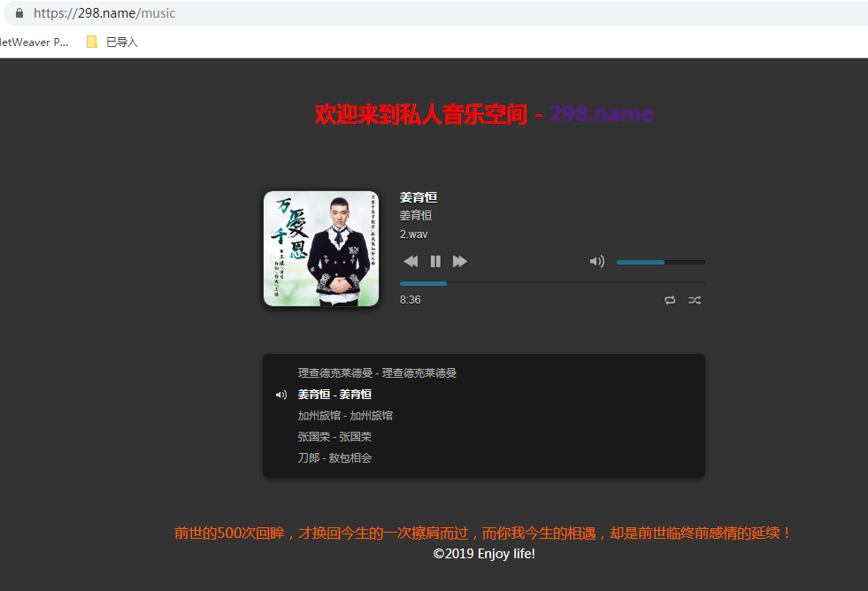Viewport: 868px width, 591px height.
Task: Pause the currently playing track
Action: click(x=434, y=261)
